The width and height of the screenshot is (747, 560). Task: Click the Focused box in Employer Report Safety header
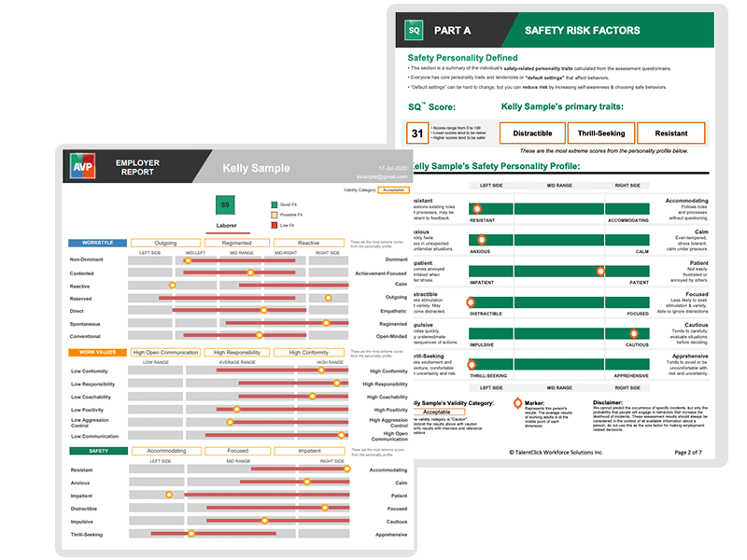coord(238,451)
